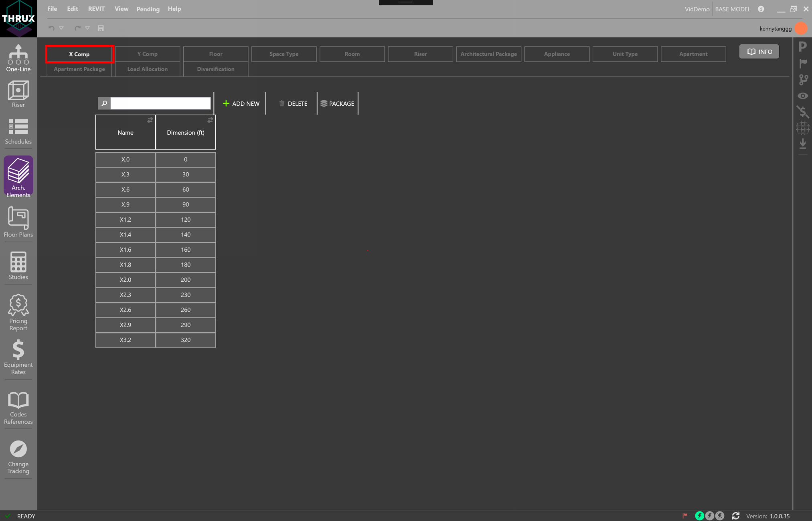Toggle the grid icon in right panel

803,127
